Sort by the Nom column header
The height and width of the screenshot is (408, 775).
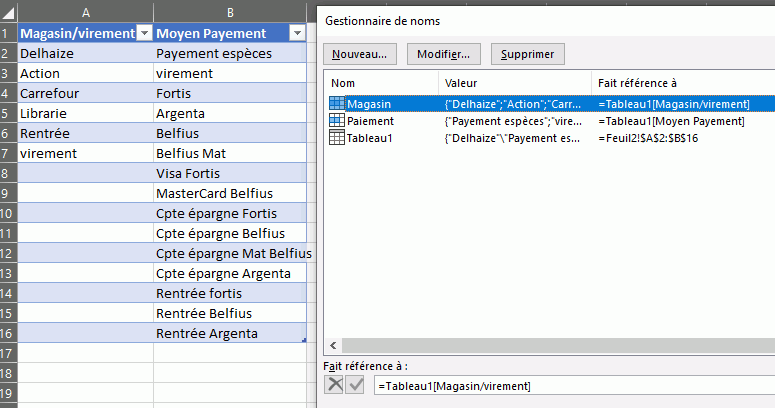(380, 82)
